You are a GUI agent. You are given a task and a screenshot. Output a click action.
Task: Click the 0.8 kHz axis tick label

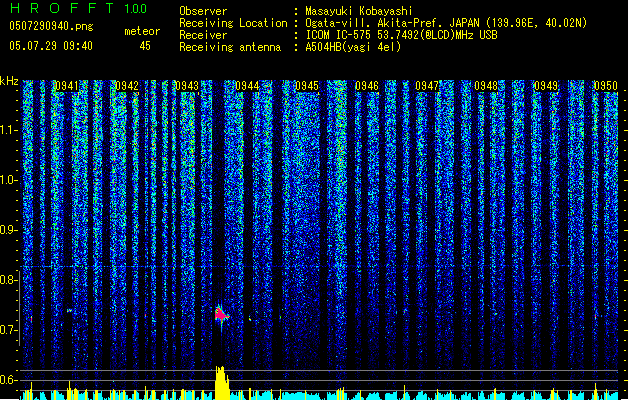8,280
